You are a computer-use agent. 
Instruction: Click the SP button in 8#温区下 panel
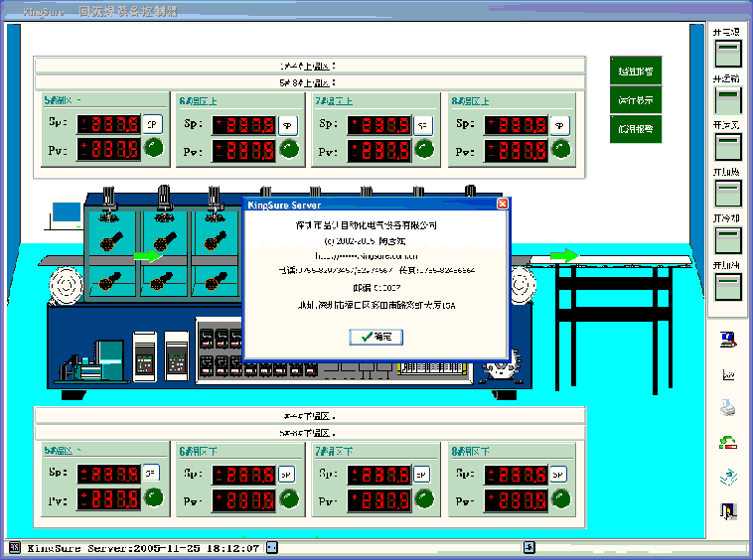click(x=558, y=475)
